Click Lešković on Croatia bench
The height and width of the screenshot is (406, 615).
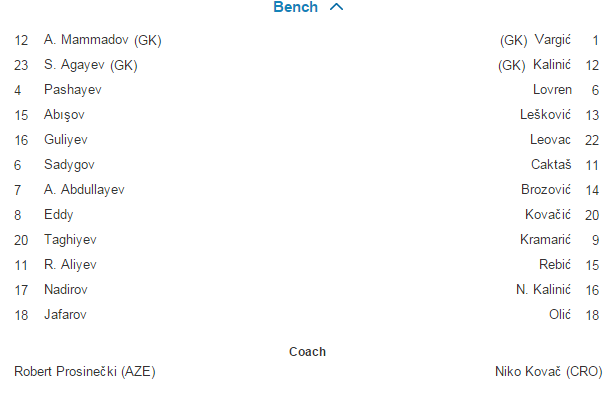tap(547, 115)
